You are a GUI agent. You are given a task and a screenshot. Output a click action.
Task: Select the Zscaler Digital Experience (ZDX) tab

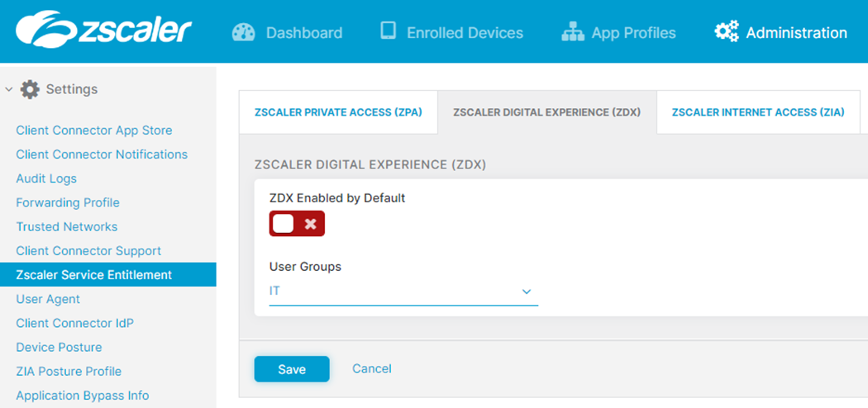click(x=546, y=112)
